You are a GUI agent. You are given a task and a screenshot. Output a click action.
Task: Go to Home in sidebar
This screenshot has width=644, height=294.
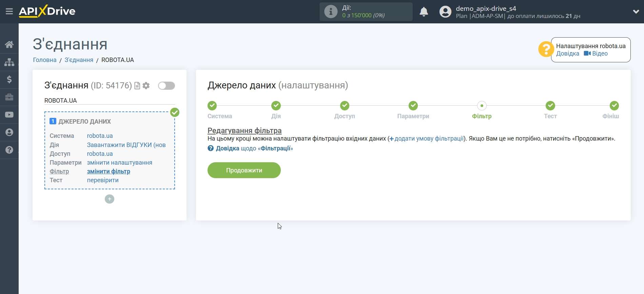tap(9, 44)
